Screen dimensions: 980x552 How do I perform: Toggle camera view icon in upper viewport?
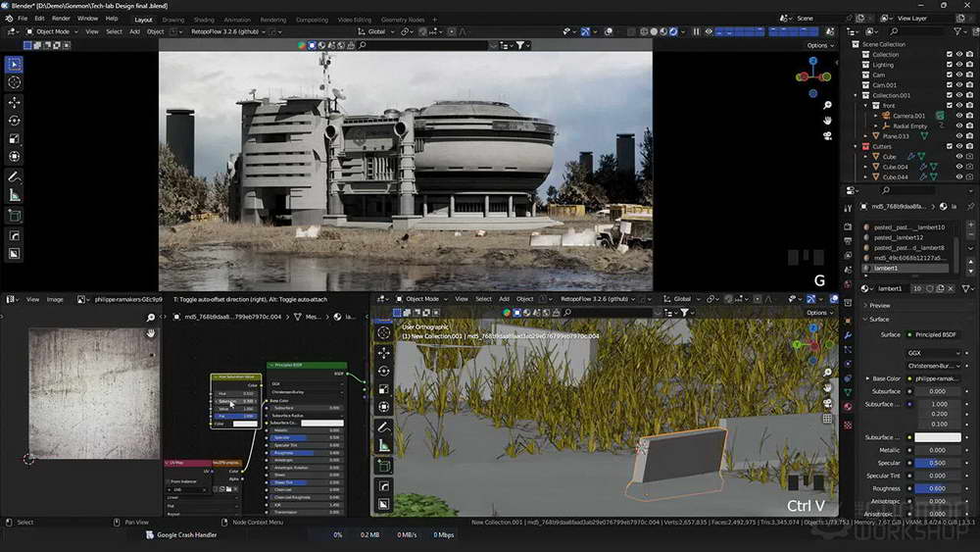pos(827,135)
